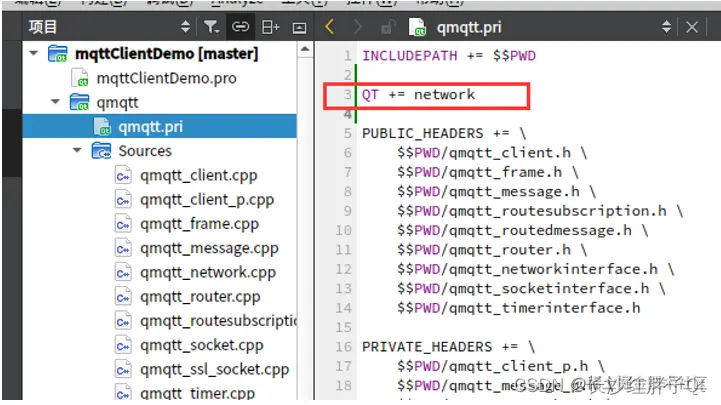Click the qmqtt_client_p.cpp C++ file icon
The width and height of the screenshot is (721, 405).
click(123, 200)
